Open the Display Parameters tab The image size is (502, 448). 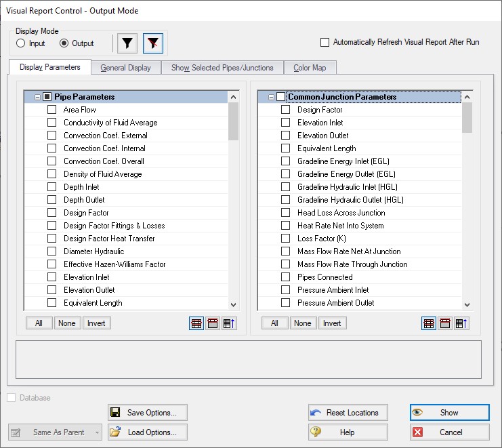50,67
